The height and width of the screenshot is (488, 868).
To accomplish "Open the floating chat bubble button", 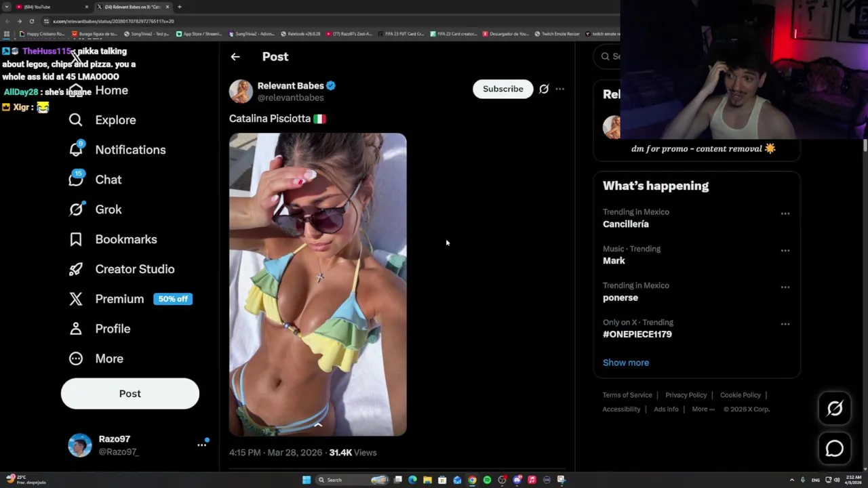I will [835, 449].
